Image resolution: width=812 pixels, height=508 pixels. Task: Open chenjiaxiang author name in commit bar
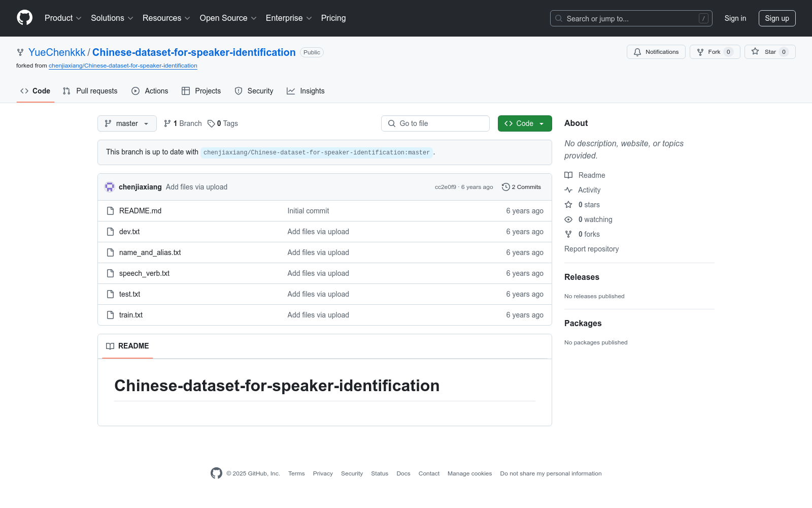140,187
